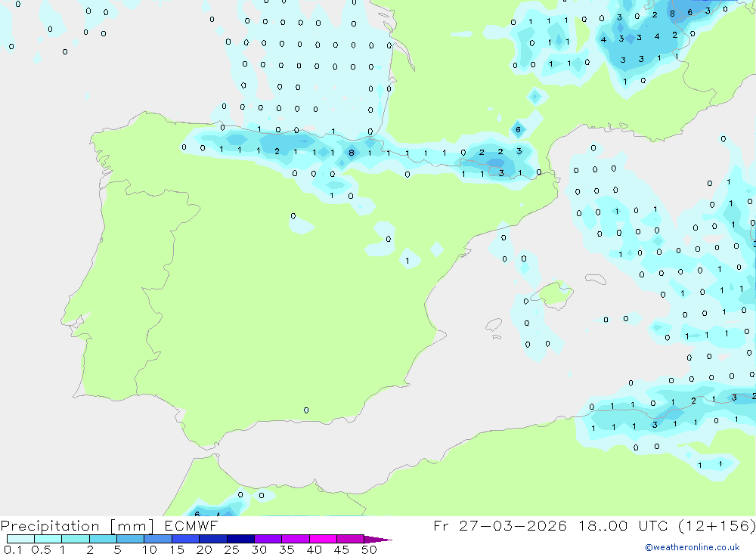Click the legend label '30'
The height and width of the screenshot is (554, 756).
pyautogui.click(x=259, y=549)
